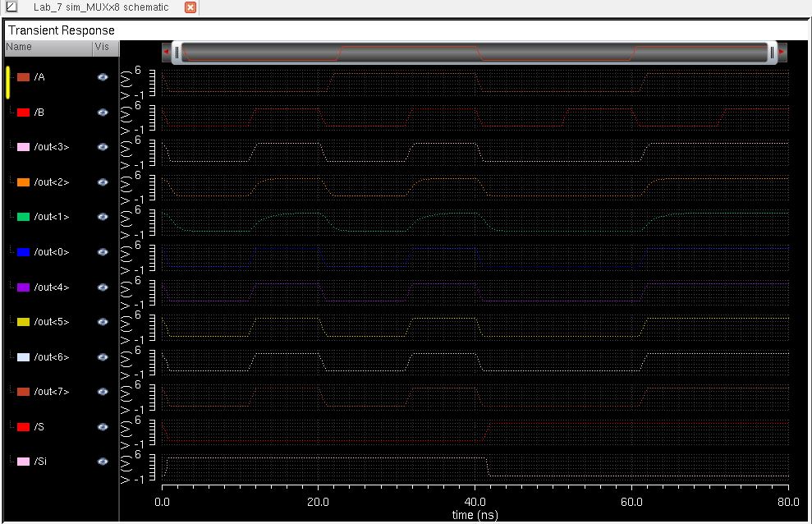Click the yellow /out<5> color swatch
This screenshot has width=812, height=524.
tap(23, 322)
